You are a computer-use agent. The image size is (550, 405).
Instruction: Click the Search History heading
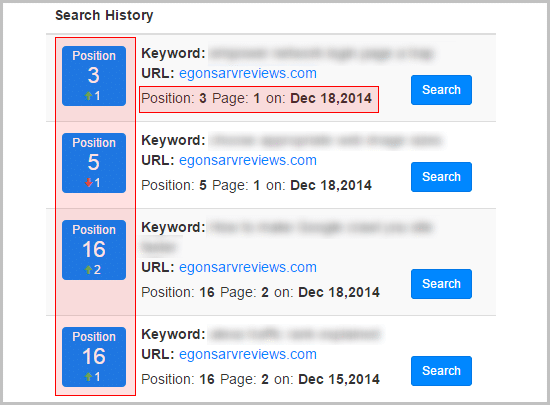(104, 15)
